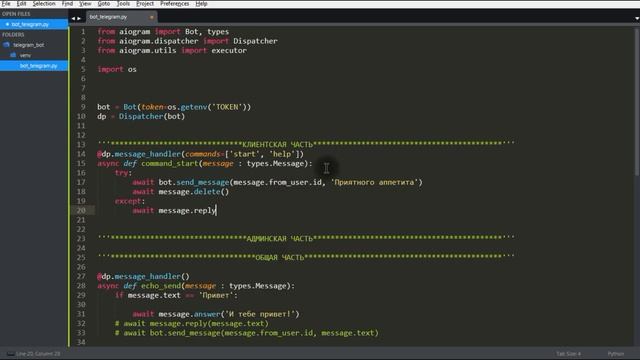
Task: Click the 'start' string in commands list
Action: click(x=244, y=154)
